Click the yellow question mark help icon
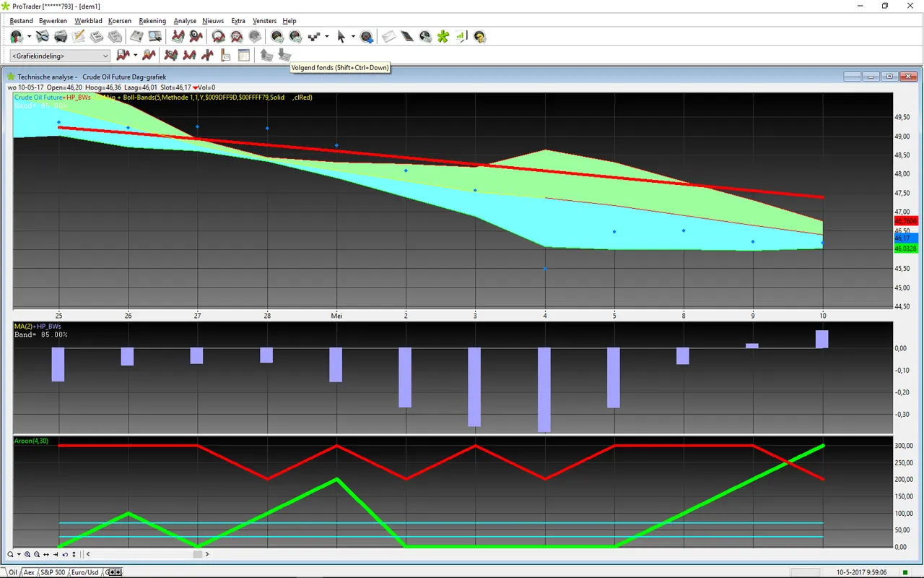924x578 pixels. click(x=479, y=36)
